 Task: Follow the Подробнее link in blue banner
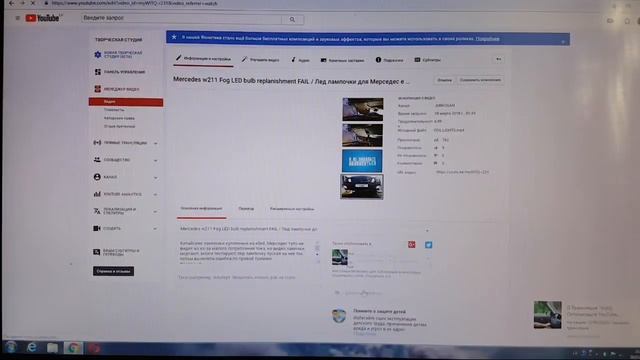point(487,39)
